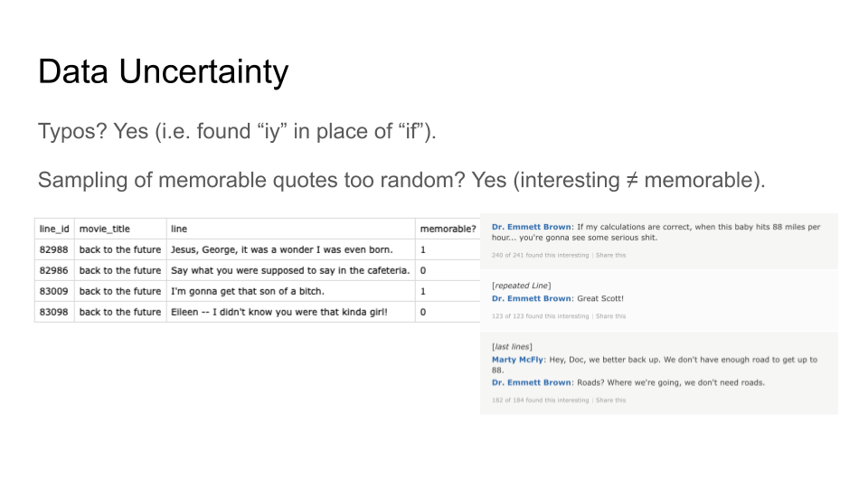Click the line_id cell 83098

pos(53,312)
